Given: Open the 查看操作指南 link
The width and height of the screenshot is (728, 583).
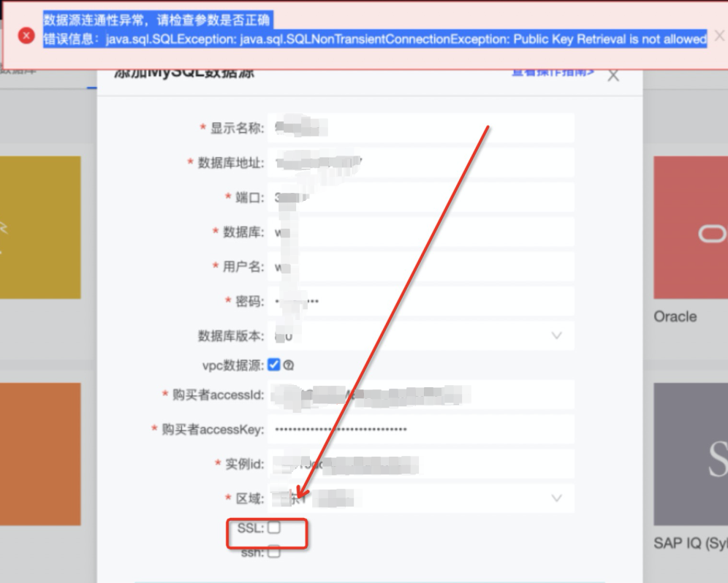Looking at the screenshot, I should pyautogui.click(x=553, y=72).
